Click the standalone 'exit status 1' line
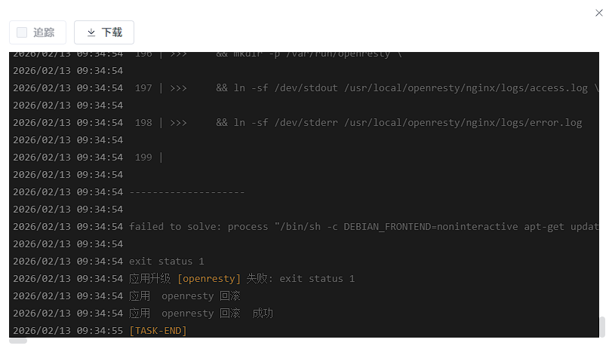 click(x=167, y=262)
